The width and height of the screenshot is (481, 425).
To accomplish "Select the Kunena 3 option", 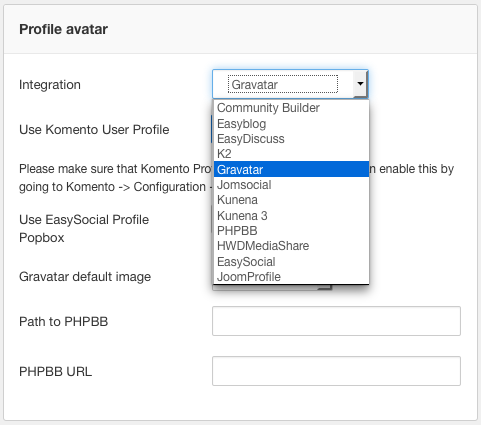I will [x=291, y=215].
